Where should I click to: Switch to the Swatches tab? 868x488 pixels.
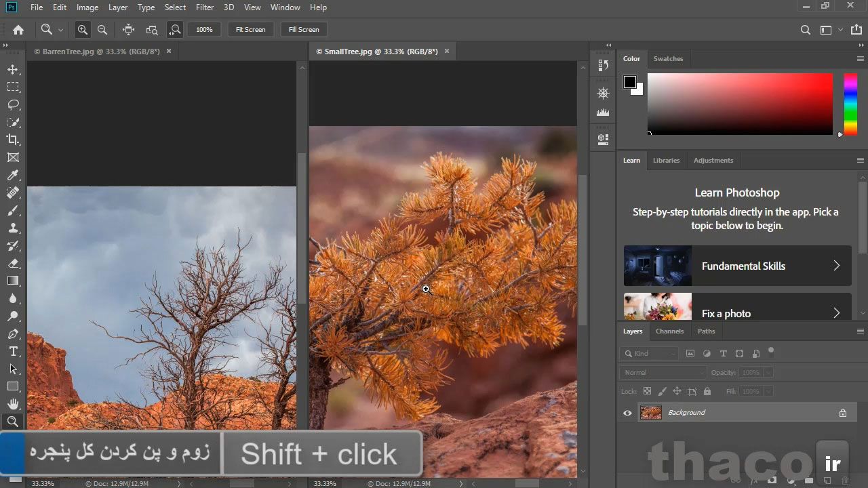click(668, 59)
